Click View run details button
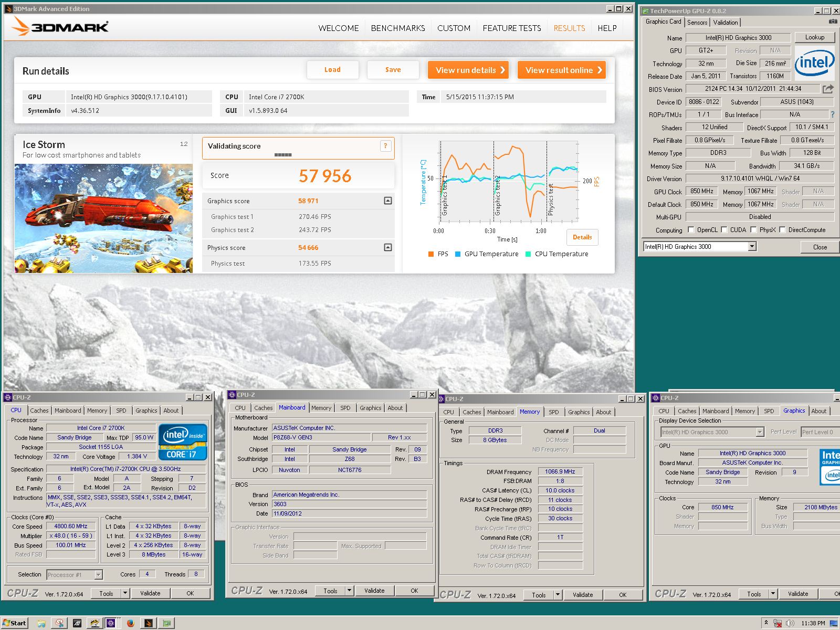 point(468,70)
